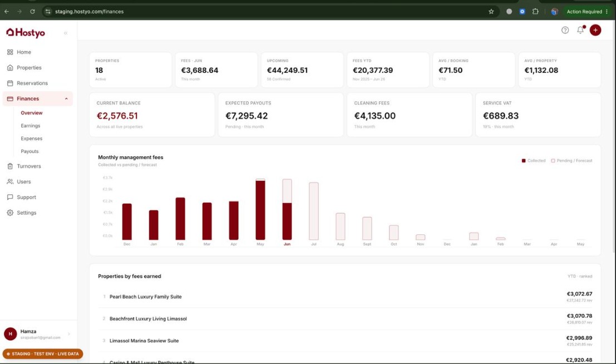Screen dimensions: 616x364
Task: Click the Staging test env badge
Action: pyautogui.click(x=43, y=354)
